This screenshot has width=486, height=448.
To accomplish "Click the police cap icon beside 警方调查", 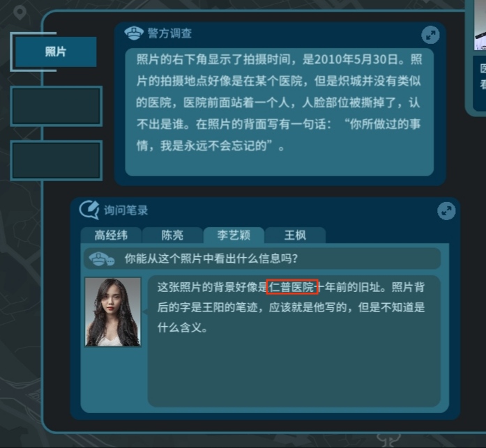I will click(134, 33).
